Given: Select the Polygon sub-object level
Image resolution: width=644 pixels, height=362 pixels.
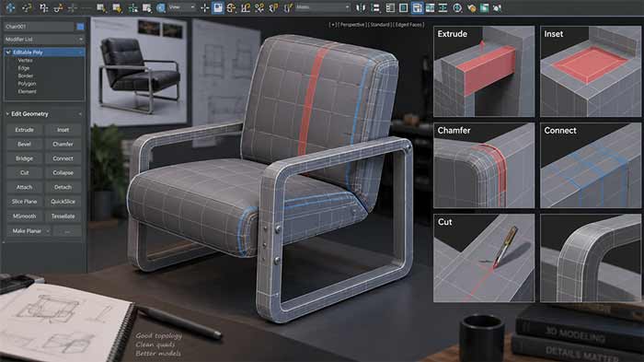Looking at the screenshot, I should click(x=27, y=84).
